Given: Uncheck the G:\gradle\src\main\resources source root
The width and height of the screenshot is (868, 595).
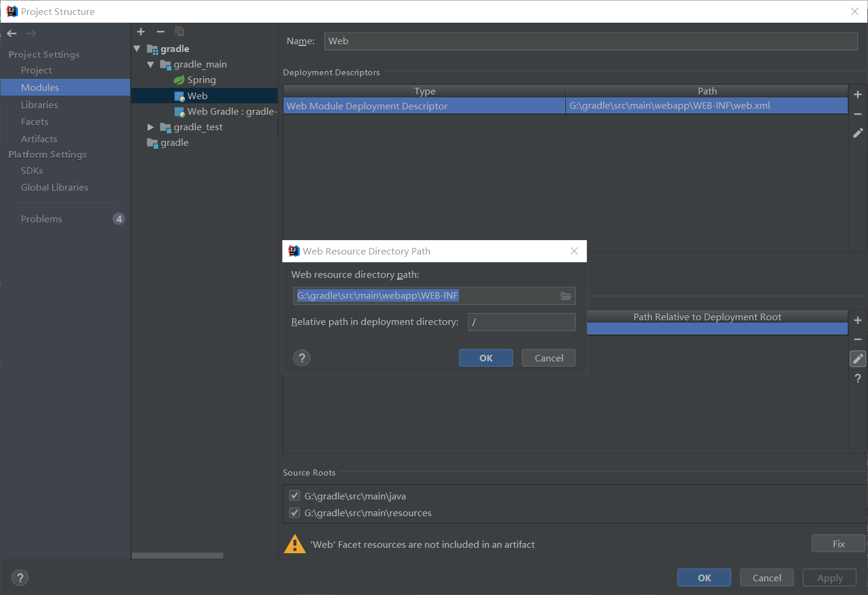Looking at the screenshot, I should tap(294, 513).
